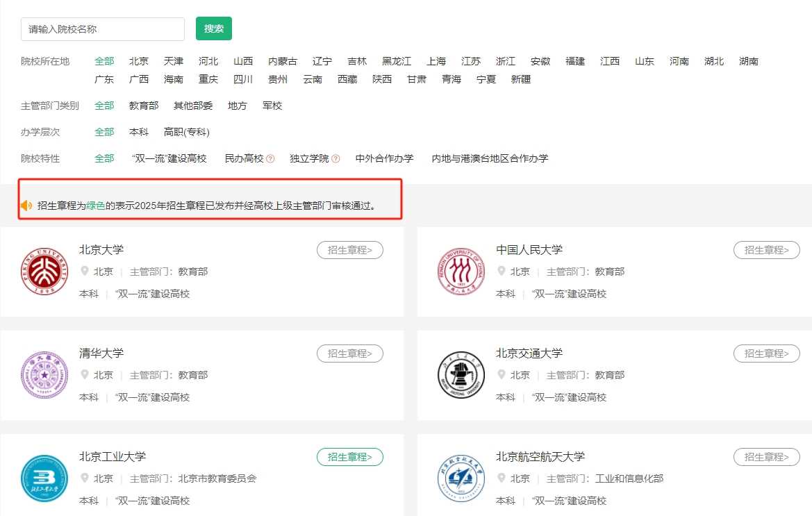812x516 pixels.
Task: Click the question mark icon beside 独立学院
Action: click(x=335, y=159)
